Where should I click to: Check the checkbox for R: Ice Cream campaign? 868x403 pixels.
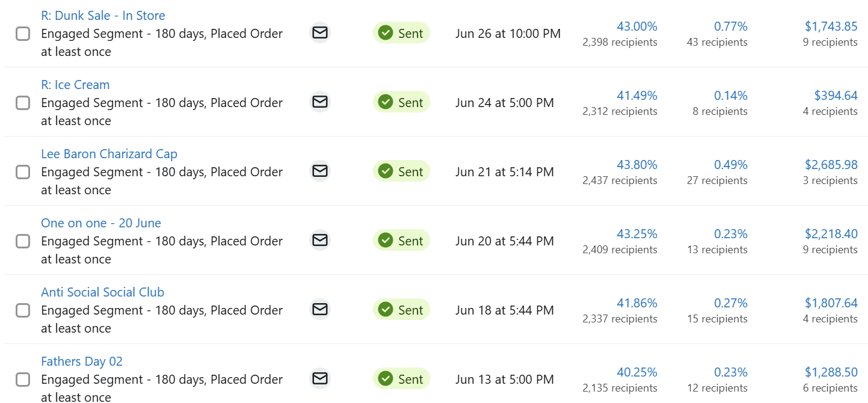(22, 102)
